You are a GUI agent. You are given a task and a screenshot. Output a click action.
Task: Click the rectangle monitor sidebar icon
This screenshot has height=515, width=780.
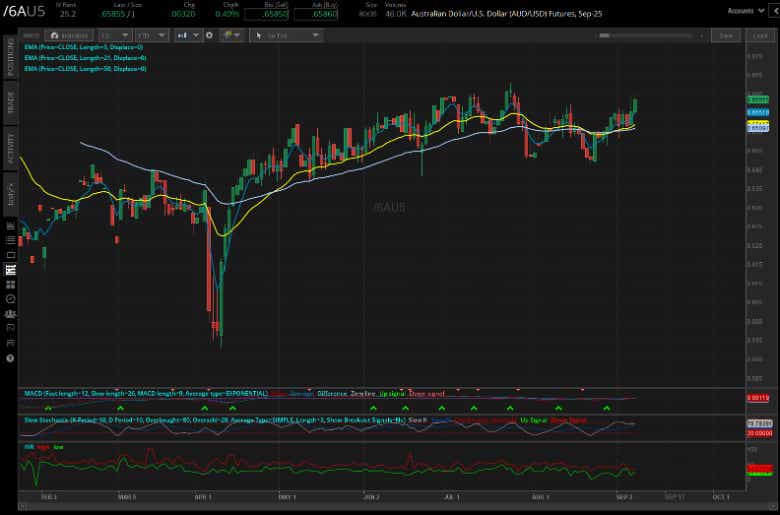click(10, 255)
